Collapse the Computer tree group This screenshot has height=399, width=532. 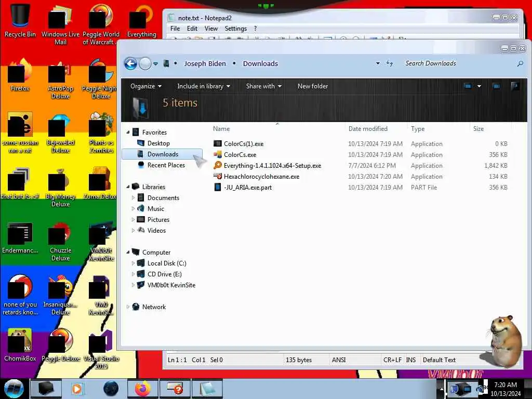click(128, 252)
